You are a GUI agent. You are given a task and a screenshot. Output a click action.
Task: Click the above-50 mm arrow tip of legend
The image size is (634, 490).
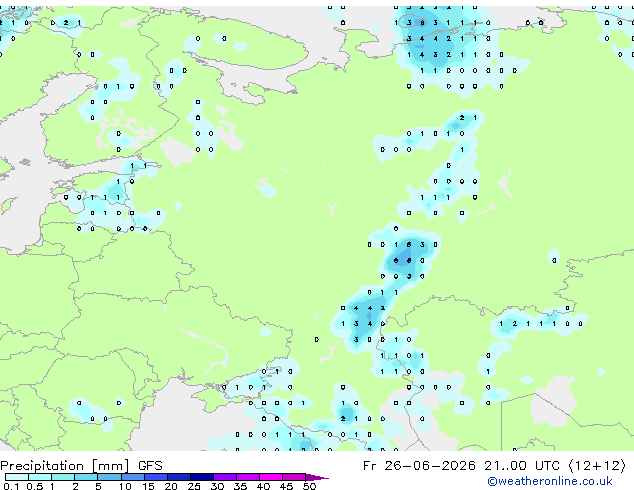317,477
